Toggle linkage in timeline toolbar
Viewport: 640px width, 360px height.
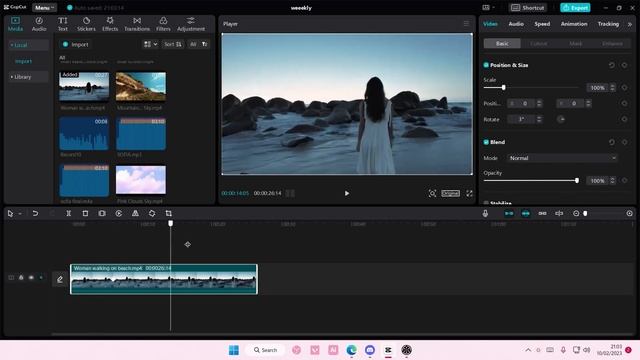pos(542,213)
